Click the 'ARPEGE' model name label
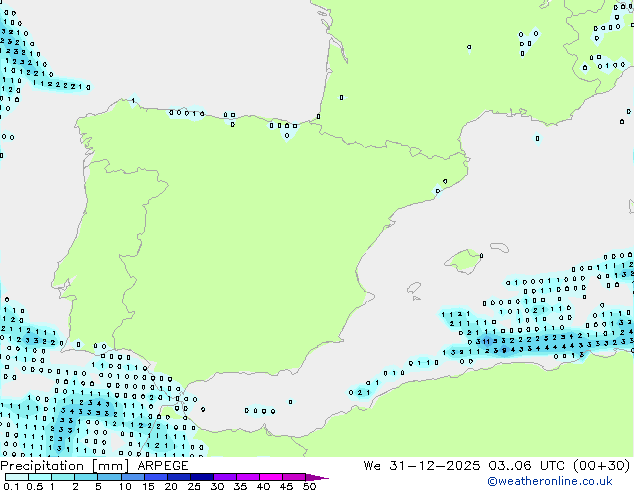The height and width of the screenshot is (490, 634). tap(163, 466)
